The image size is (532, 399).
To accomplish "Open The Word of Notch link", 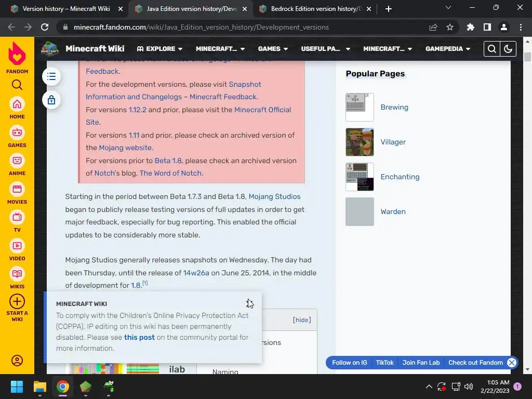I will (x=170, y=173).
